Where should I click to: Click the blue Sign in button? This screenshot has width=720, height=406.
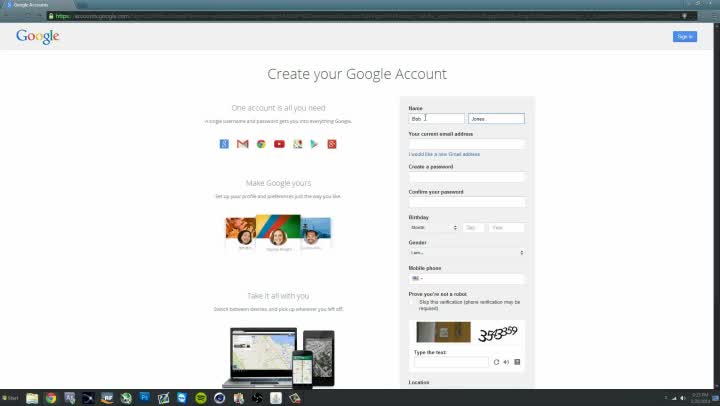coord(685,37)
